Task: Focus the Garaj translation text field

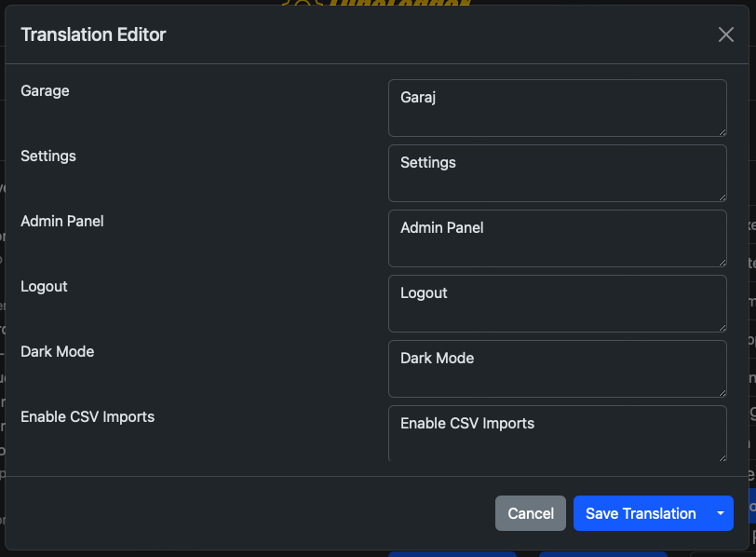Action: click(x=557, y=107)
